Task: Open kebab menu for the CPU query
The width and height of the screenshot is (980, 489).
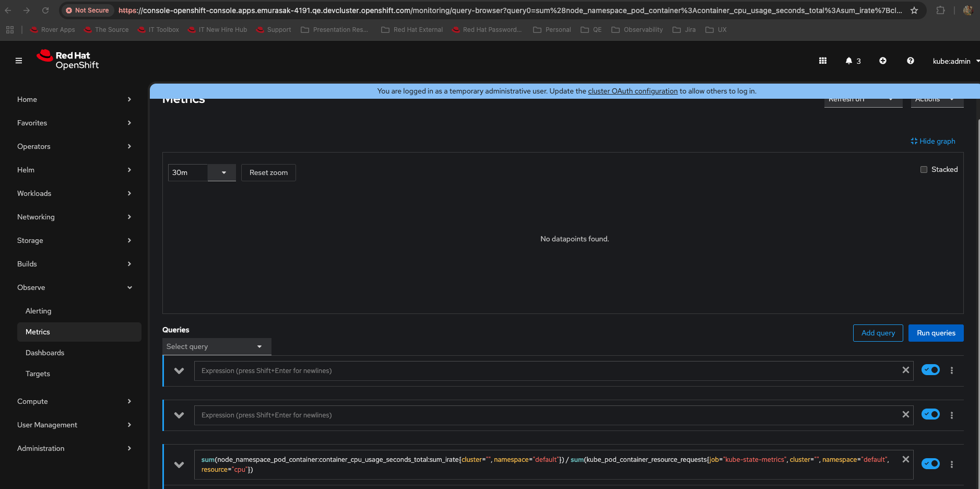Action: (952, 464)
